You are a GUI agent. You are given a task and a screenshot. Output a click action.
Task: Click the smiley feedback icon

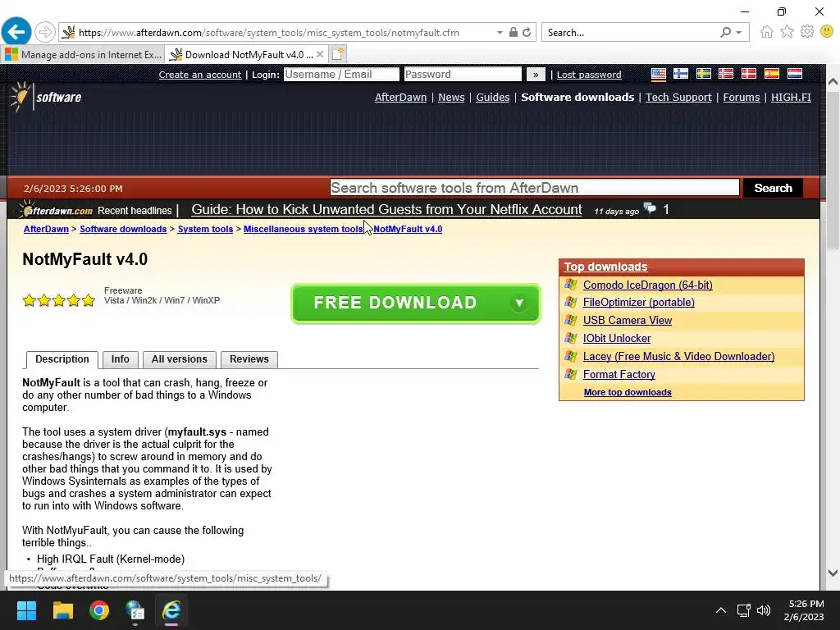pyautogui.click(x=827, y=32)
